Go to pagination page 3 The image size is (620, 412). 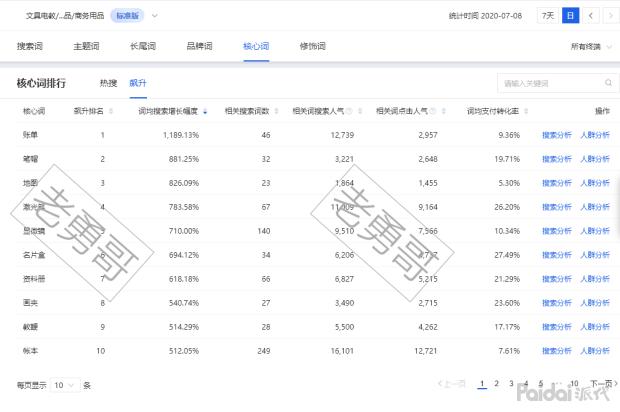511,384
